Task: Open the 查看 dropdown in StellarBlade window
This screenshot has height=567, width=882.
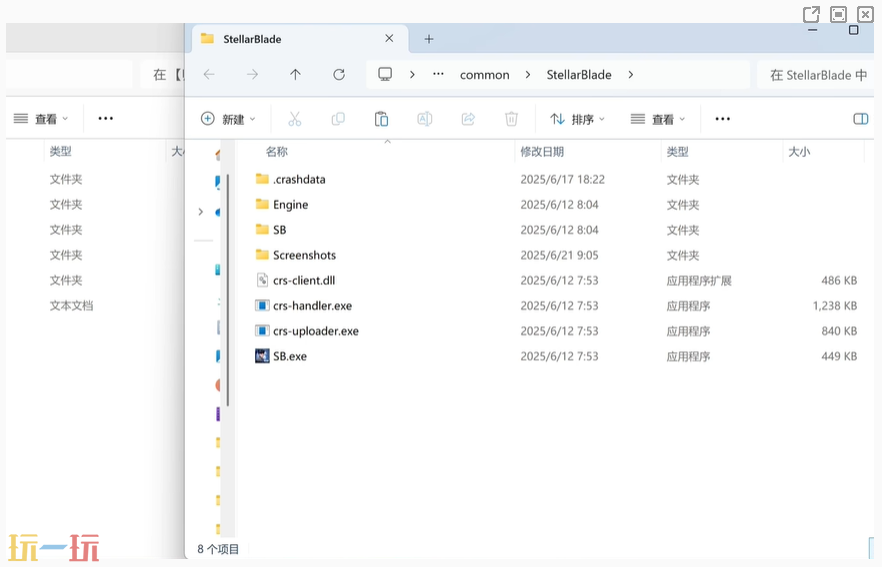Action: pos(658,119)
